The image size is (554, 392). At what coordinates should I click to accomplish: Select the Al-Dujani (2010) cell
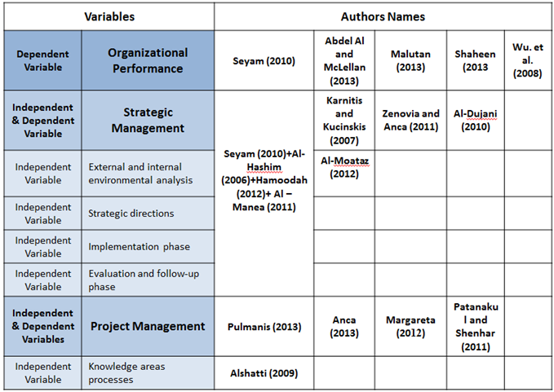(474, 121)
